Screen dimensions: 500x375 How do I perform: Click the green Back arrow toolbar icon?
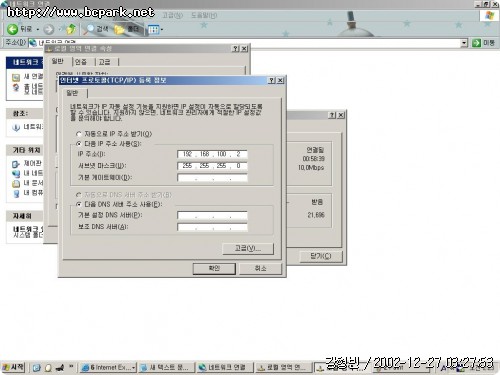13,29
